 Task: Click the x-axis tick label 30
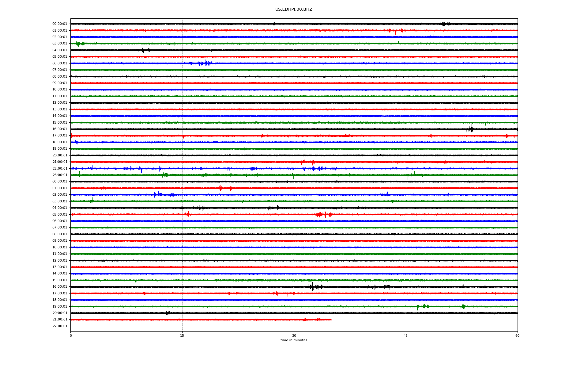click(294, 335)
